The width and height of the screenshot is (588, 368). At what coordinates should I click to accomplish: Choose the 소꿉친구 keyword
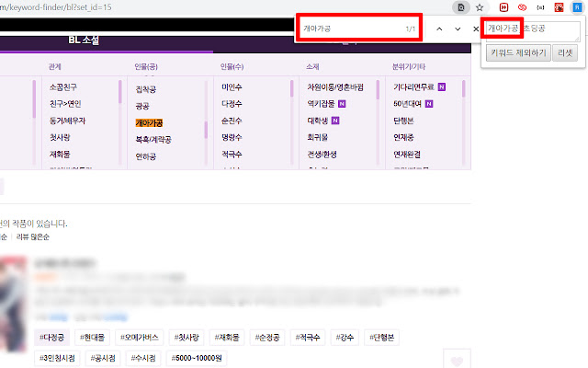pyautogui.click(x=63, y=87)
